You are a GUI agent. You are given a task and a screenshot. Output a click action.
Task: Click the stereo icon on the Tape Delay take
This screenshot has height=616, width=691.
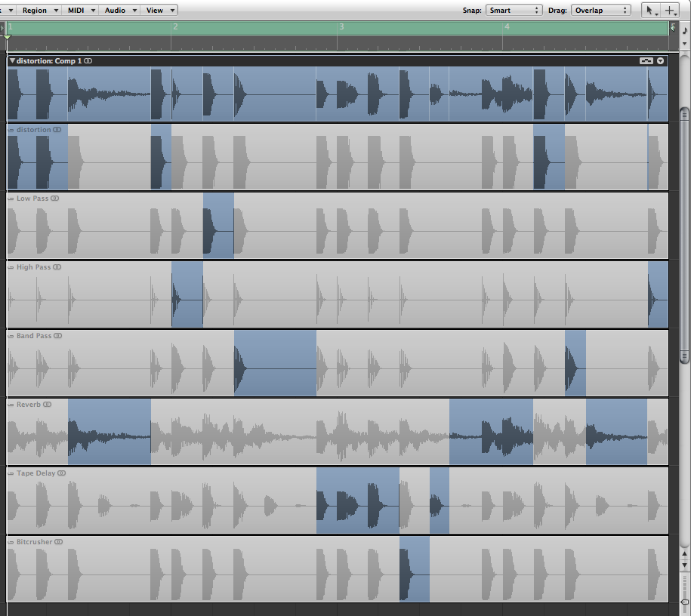coord(62,473)
